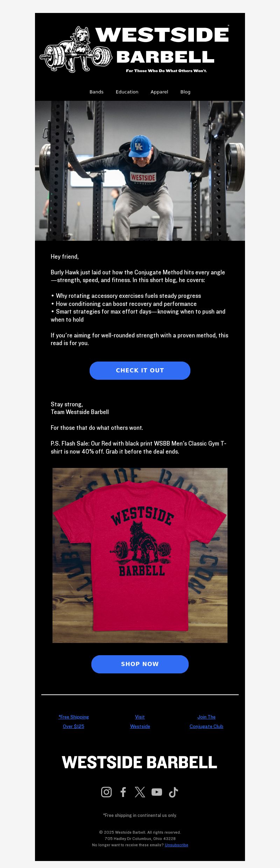
Task: Open the YouTube social icon
Action: coord(157,792)
